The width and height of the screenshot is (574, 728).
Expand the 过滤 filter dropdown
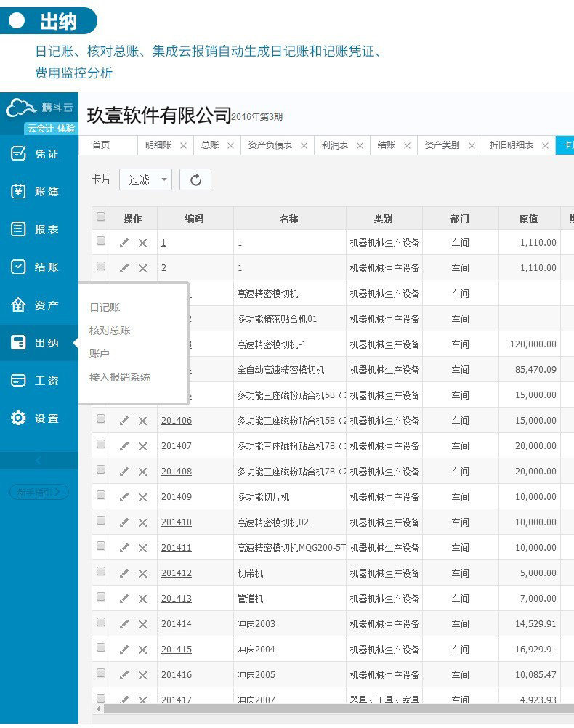[x=146, y=179]
